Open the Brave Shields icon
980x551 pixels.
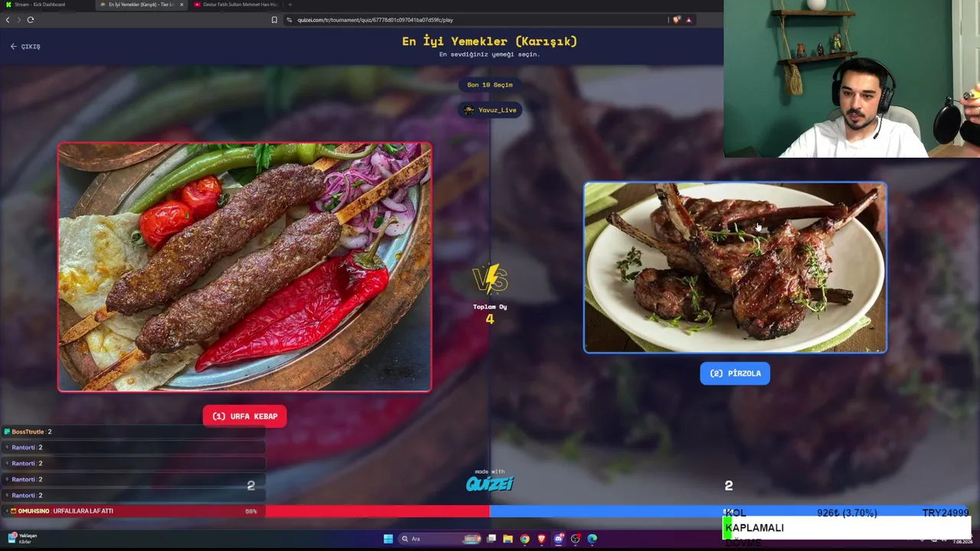click(x=677, y=20)
